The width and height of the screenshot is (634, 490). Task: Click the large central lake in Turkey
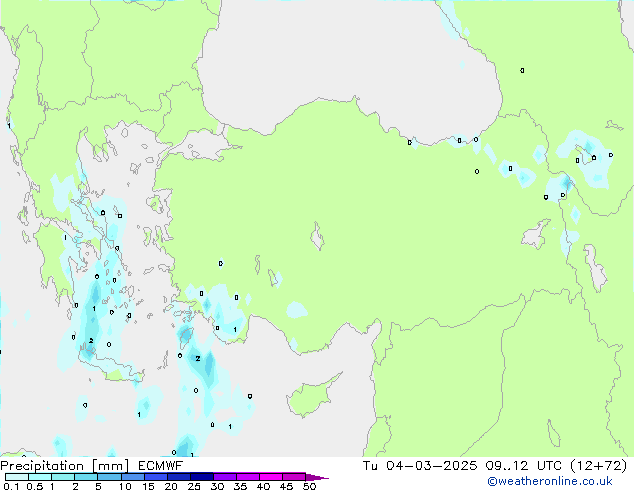[x=317, y=237]
